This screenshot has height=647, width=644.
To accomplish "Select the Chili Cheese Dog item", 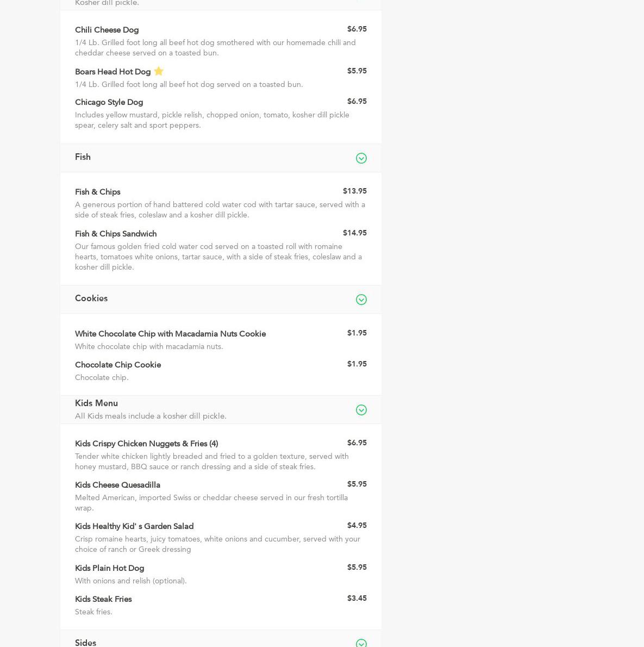I will 107,30.
